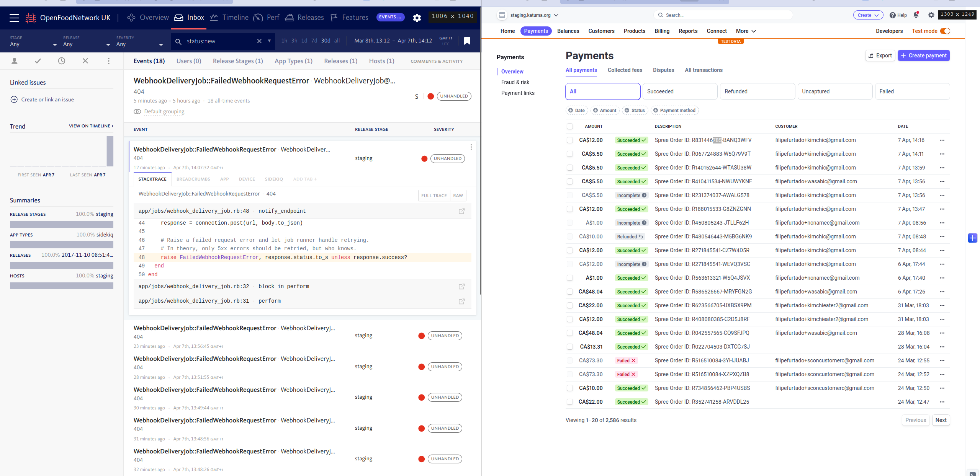The image size is (980, 476).
Task: Switch to the Breadcrumbs tab in the stacktrace
Action: pos(193,179)
